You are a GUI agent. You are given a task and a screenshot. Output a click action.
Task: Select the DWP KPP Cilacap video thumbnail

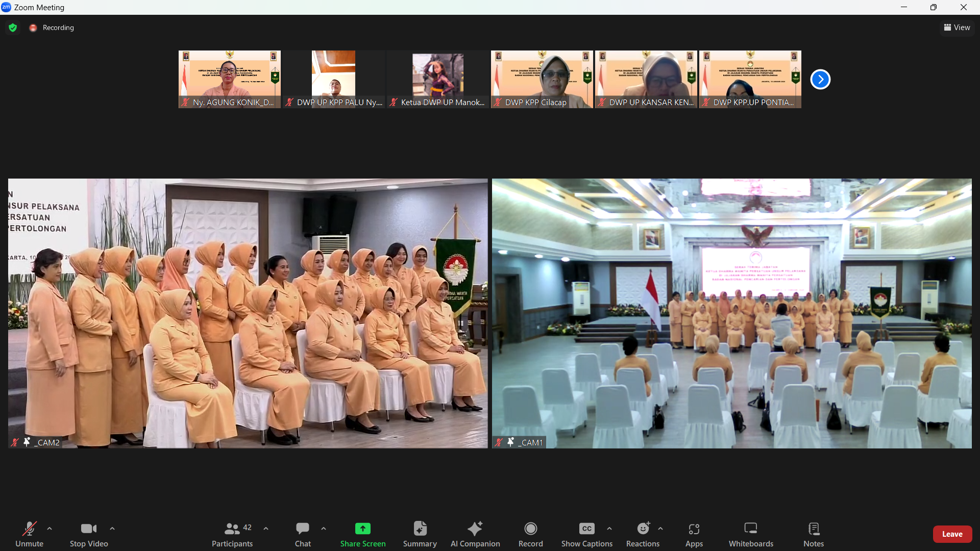pos(542,79)
